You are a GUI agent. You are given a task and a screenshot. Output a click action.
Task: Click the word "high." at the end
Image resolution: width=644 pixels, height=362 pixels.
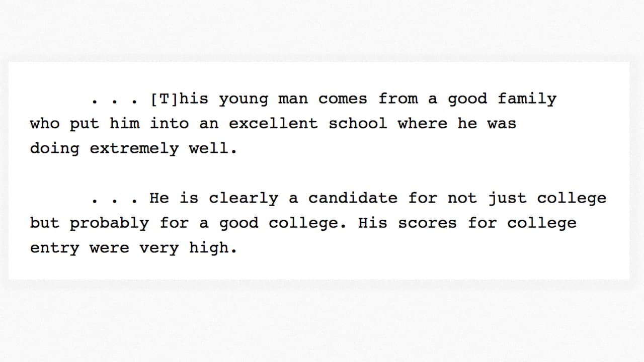point(213,248)
